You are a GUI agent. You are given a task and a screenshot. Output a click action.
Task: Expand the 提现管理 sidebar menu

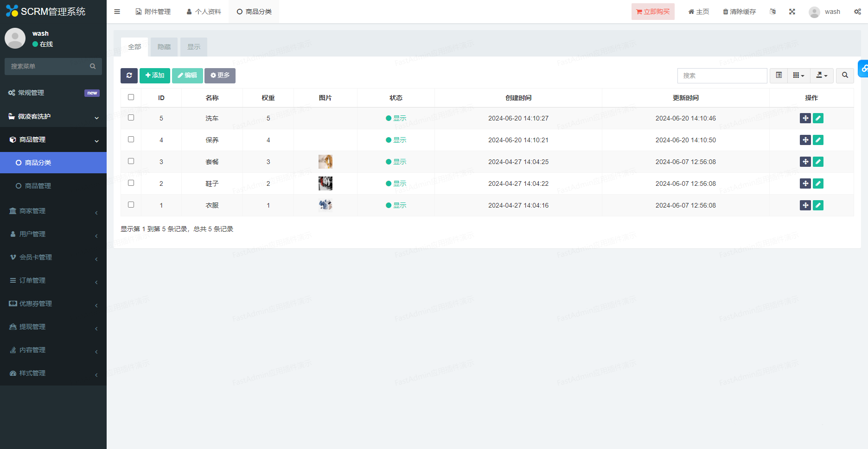pos(53,327)
